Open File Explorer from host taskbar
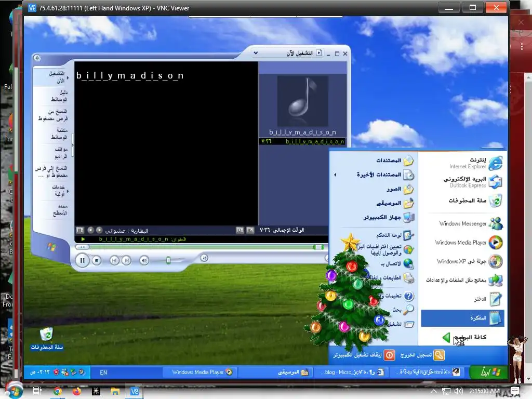 point(115,391)
